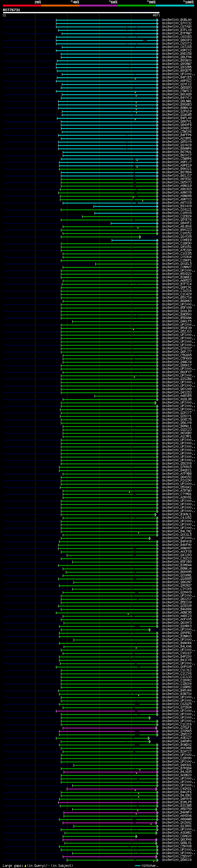Select hit label UniRef100_B7FTC4
The width and height of the screenshot is (197, 868).
(x=177, y=284)
